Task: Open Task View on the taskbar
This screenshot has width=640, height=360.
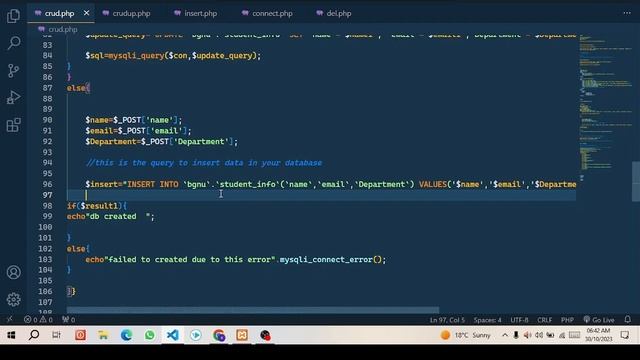Action: [x=56, y=335]
